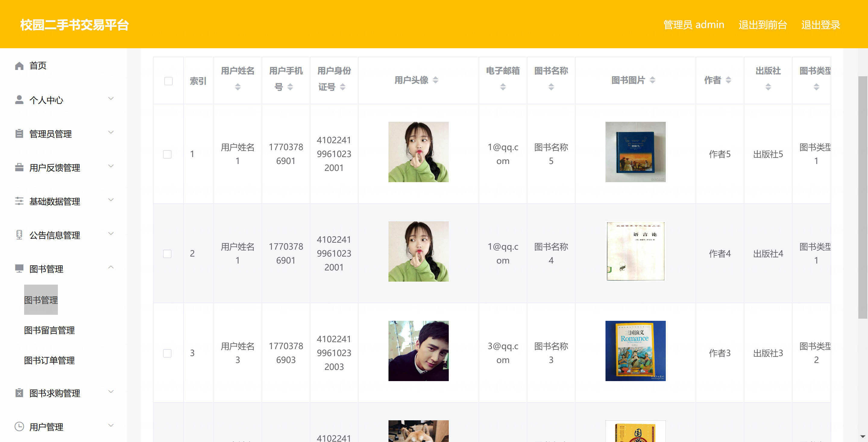Sort by 出版社 column arrows

point(768,87)
